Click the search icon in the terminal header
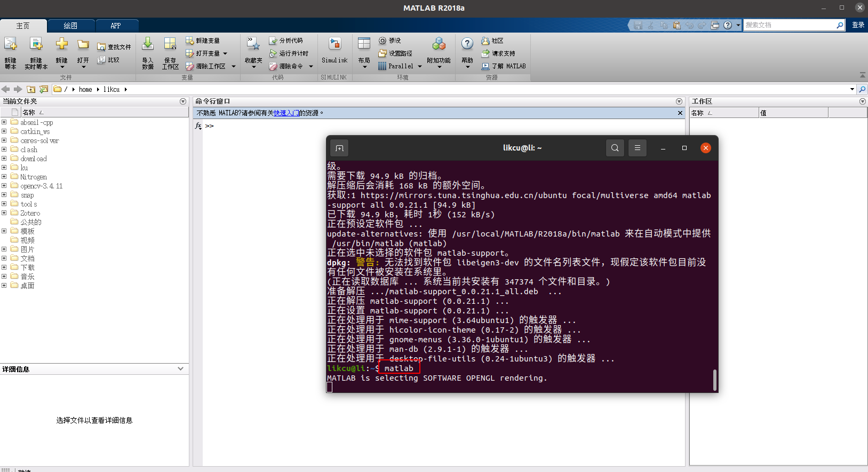Viewport: 868px width, 472px height. pos(615,148)
